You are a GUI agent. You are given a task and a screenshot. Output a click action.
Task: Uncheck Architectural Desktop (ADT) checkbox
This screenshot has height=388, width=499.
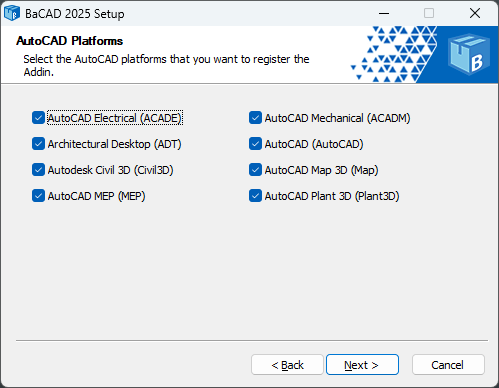tap(38, 144)
